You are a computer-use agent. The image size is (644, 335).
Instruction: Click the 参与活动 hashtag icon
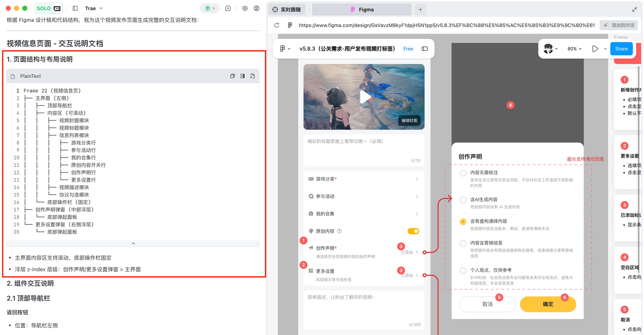(x=311, y=196)
